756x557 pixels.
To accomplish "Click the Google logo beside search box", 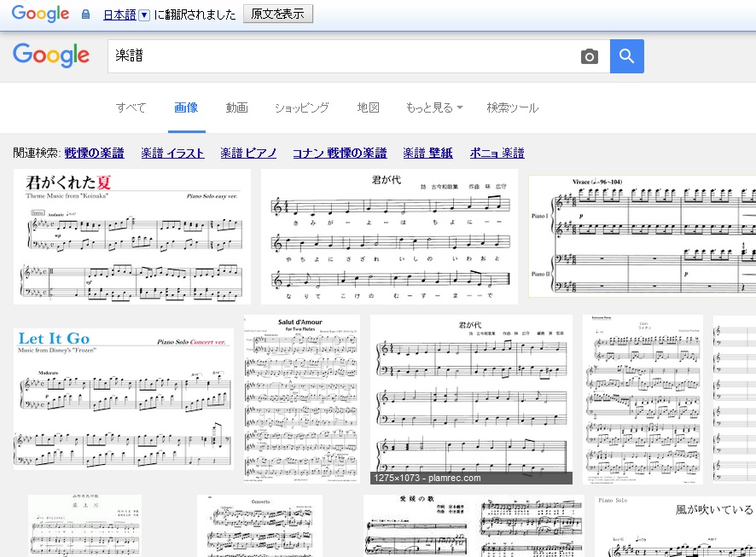I will point(51,55).
